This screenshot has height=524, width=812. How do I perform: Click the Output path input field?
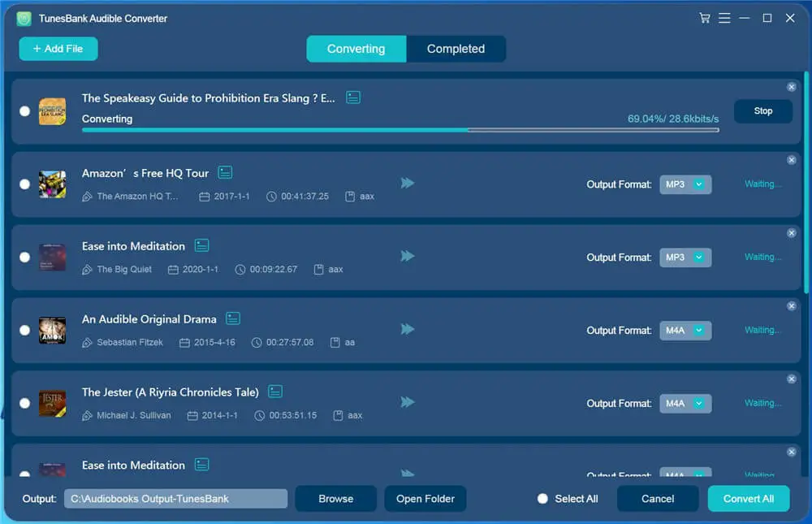point(176,499)
